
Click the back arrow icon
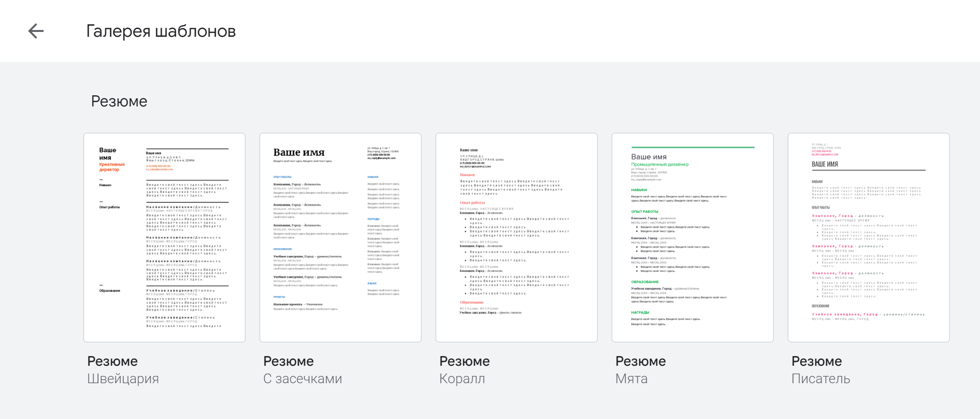point(36,31)
